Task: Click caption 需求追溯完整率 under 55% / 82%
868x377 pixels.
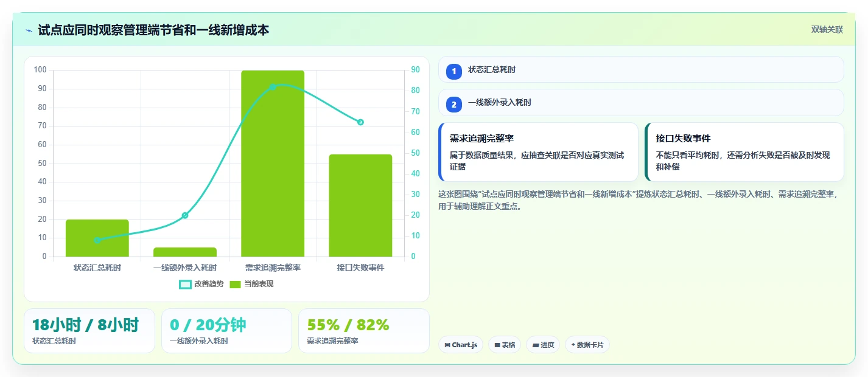Action: (x=332, y=341)
